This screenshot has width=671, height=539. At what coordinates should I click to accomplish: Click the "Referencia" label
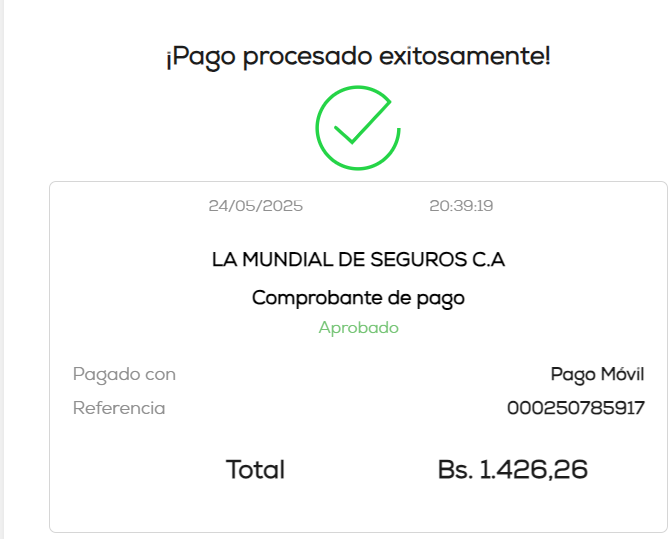pos(119,408)
